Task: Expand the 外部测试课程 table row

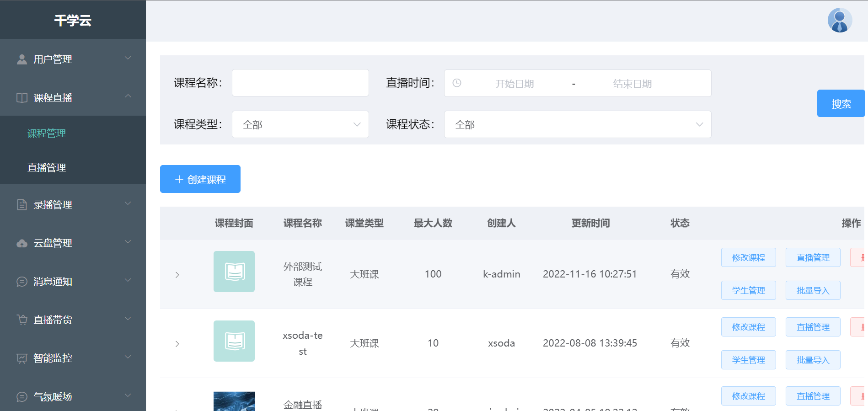Action: point(177,275)
